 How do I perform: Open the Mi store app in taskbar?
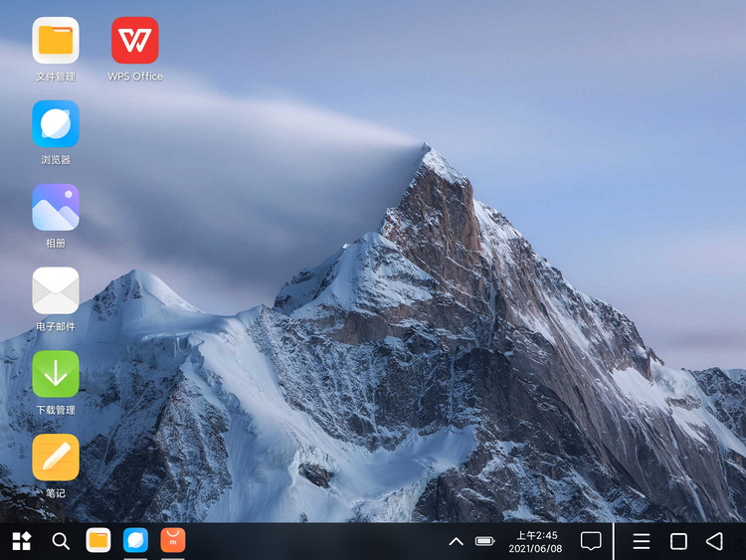click(x=173, y=540)
